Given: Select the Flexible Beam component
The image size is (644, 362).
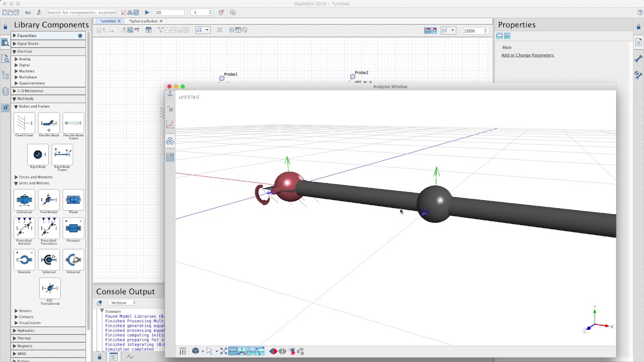Looking at the screenshot, I should click(49, 123).
